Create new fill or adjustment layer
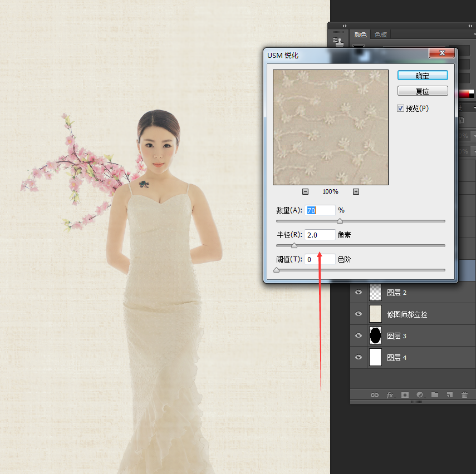476x474 pixels. click(420, 395)
